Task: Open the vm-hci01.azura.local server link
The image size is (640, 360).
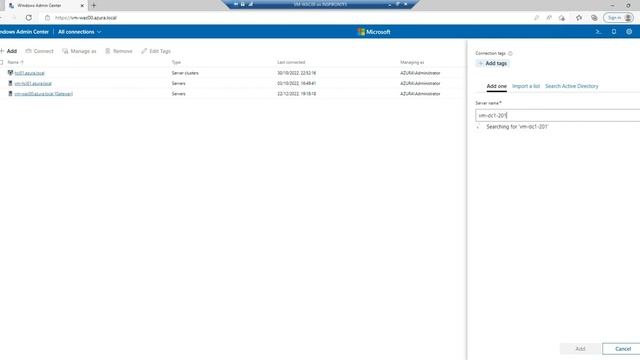Action: click(33, 83)
